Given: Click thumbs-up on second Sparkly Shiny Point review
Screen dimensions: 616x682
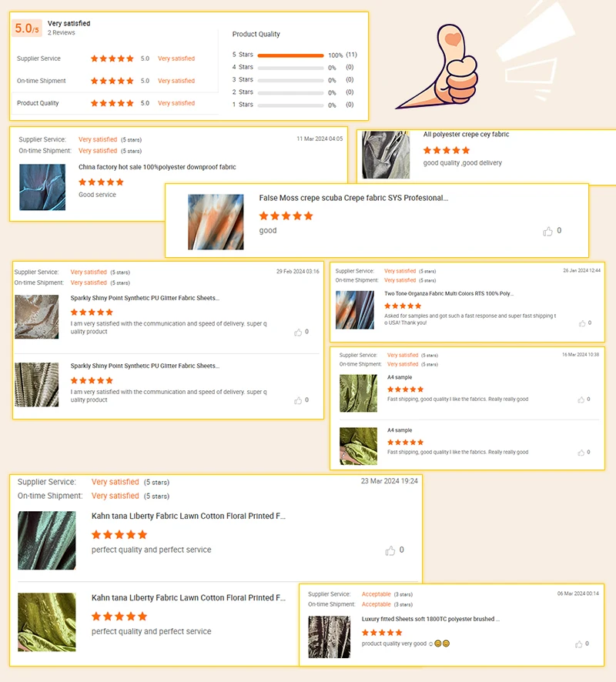Looking at the screenshot, I should click(298, 400).
